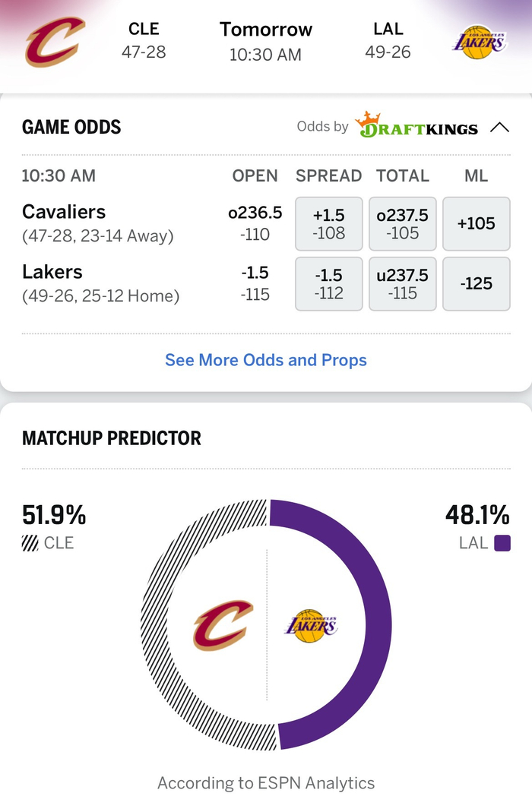Open the See More Odds and Props link
This screenshot has width=532, height=812.
point(265,360)
